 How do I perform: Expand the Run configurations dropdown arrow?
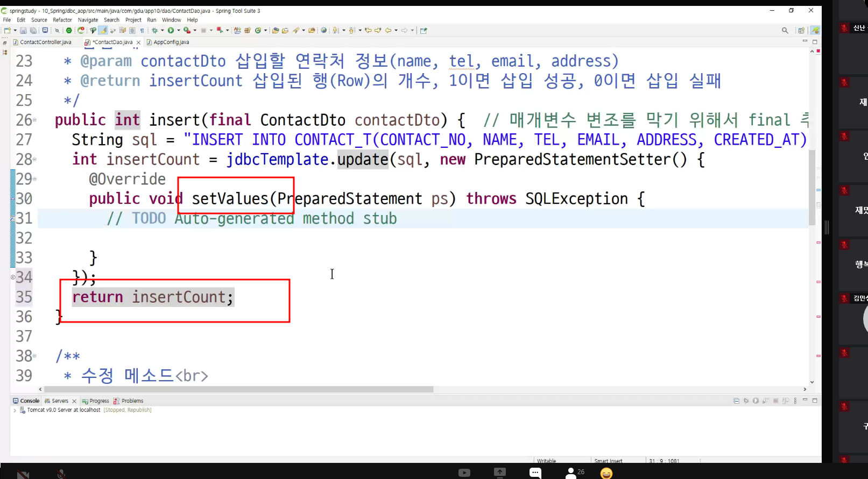point(178,31)
